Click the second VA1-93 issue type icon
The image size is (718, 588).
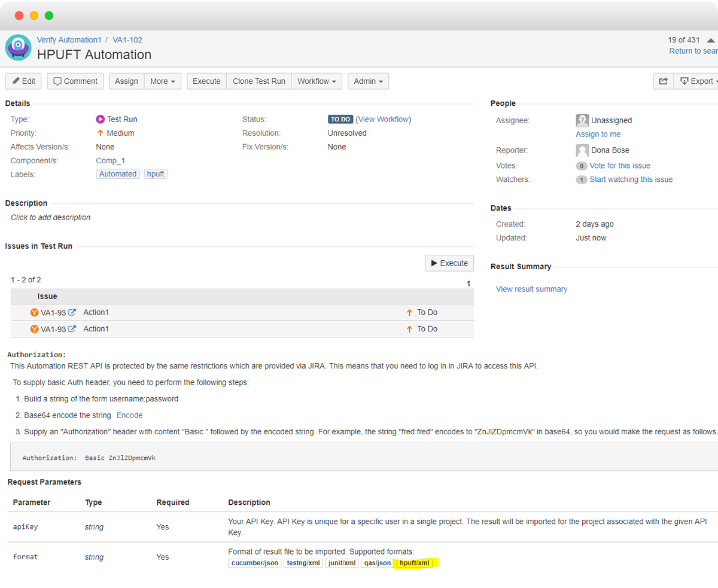34,329
